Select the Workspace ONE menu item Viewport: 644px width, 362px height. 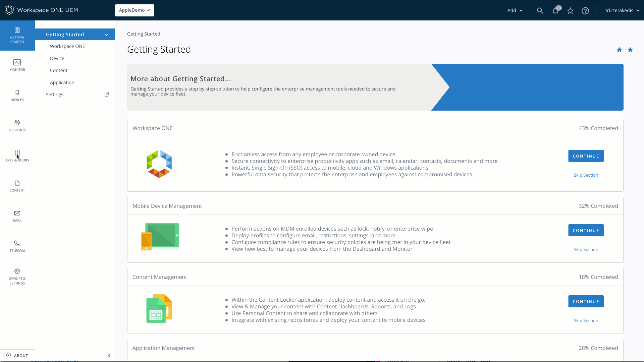point(68,46)
